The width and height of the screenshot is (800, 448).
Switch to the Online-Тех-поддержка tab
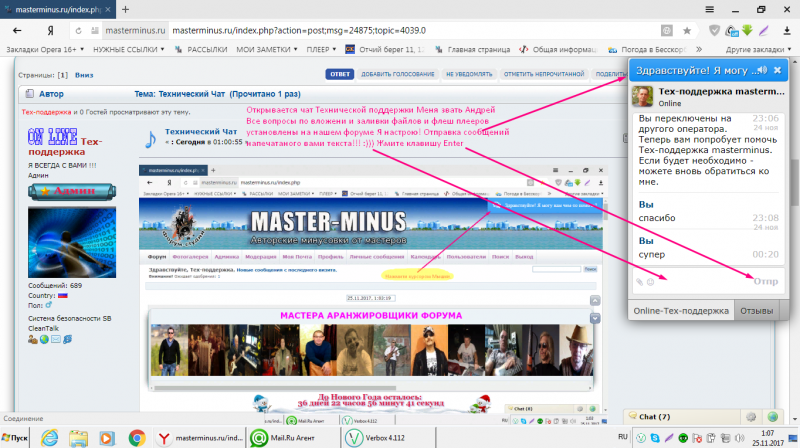click(681, 311)
